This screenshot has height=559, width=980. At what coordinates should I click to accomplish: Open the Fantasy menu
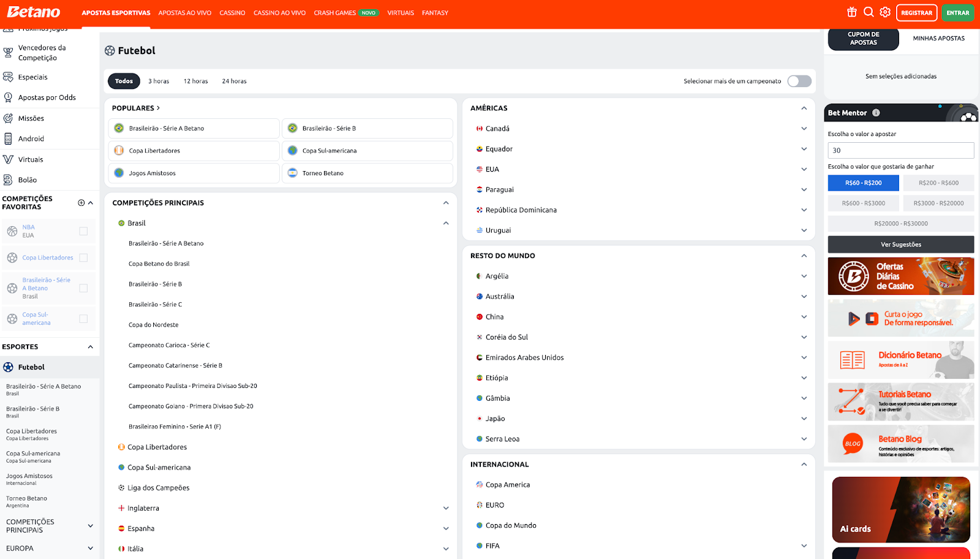tap(435, 13)
